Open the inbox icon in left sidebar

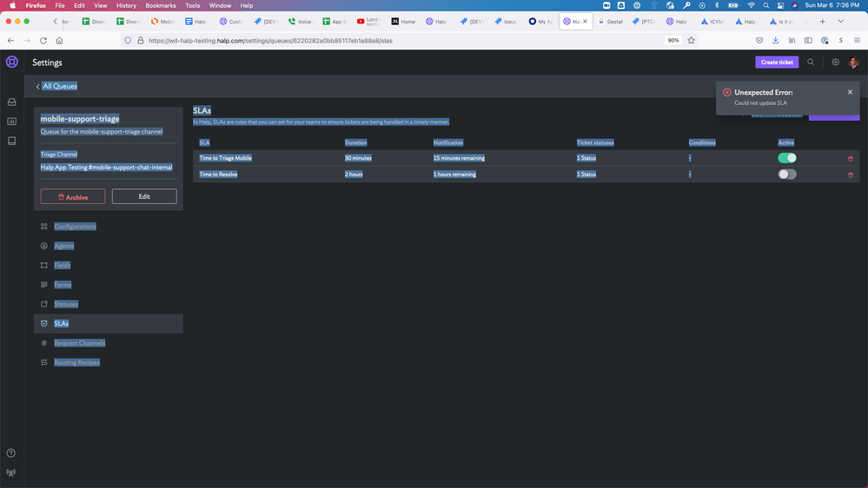pos(11,102)
